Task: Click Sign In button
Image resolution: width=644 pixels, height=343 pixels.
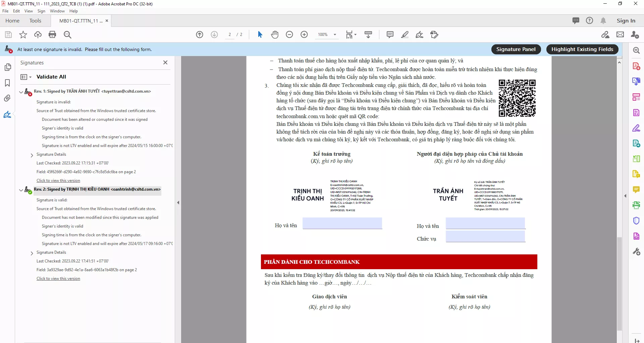Action: tap(626, 21)
